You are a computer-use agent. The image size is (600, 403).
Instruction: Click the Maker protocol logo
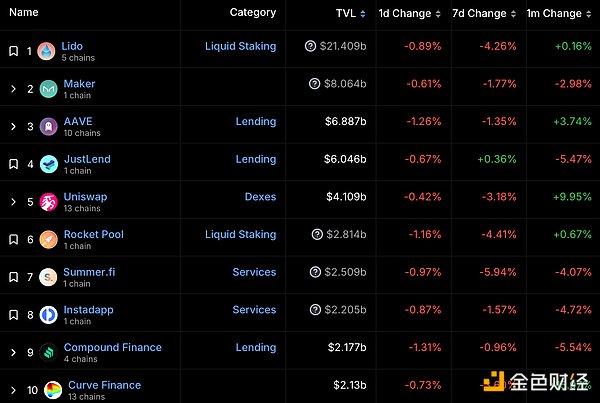pos(47,90)
